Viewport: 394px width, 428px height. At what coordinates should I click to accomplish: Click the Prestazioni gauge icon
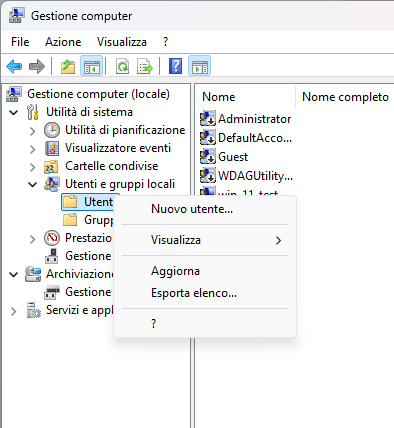coord(52,238)
